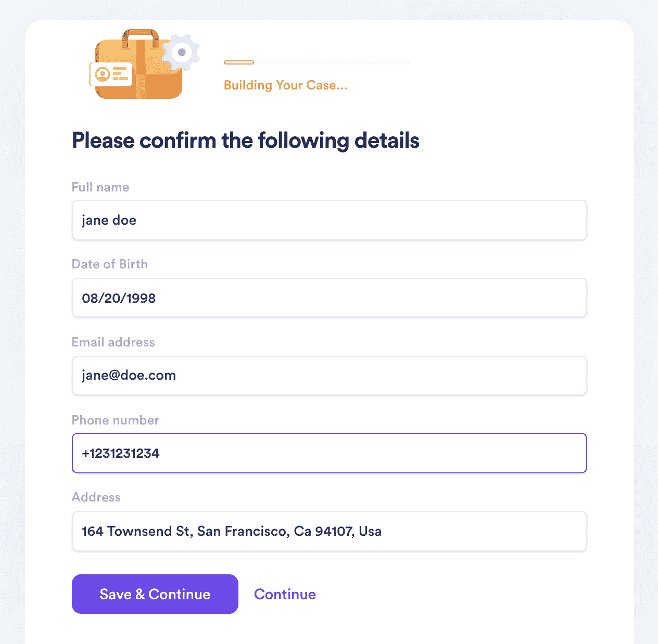Click inside the Phone number field
The width and height of the screenshot is (658, 644).
(330, 453)
